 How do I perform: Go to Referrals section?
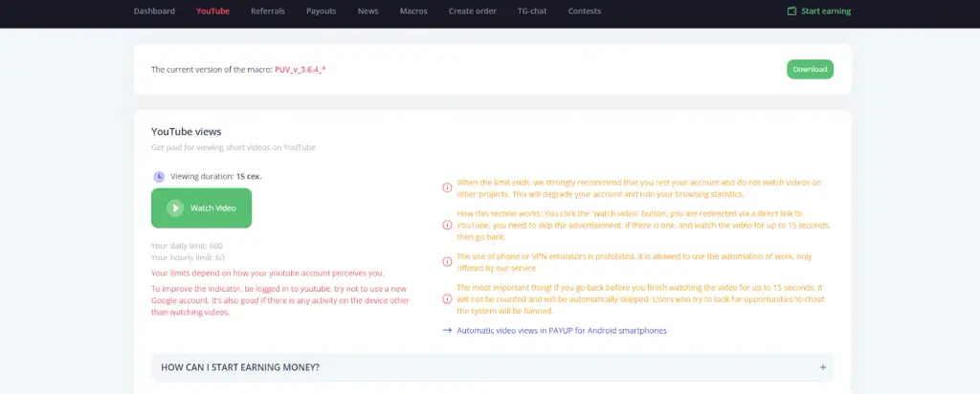pyautogui.click(x=268, y=11)
